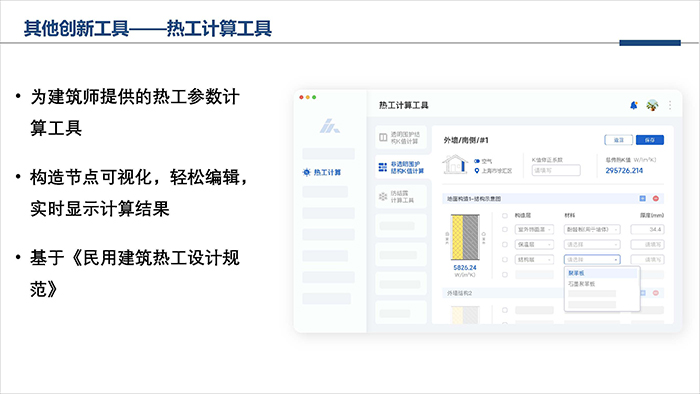Click the 5826.24 value under wall diagram
700x394 pixels.
point(465,268)
